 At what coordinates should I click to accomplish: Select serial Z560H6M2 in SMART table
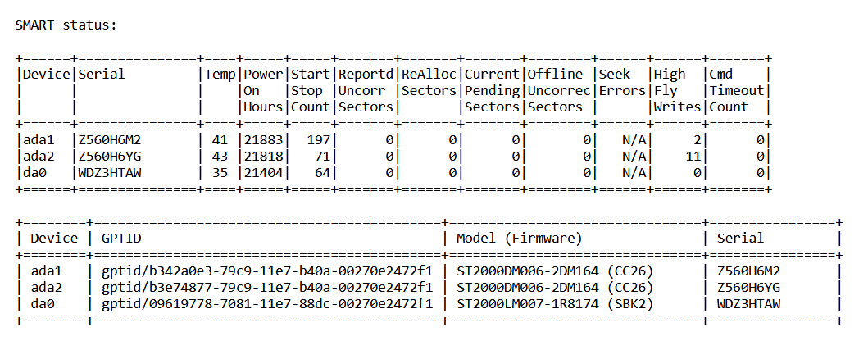[105, 139]
